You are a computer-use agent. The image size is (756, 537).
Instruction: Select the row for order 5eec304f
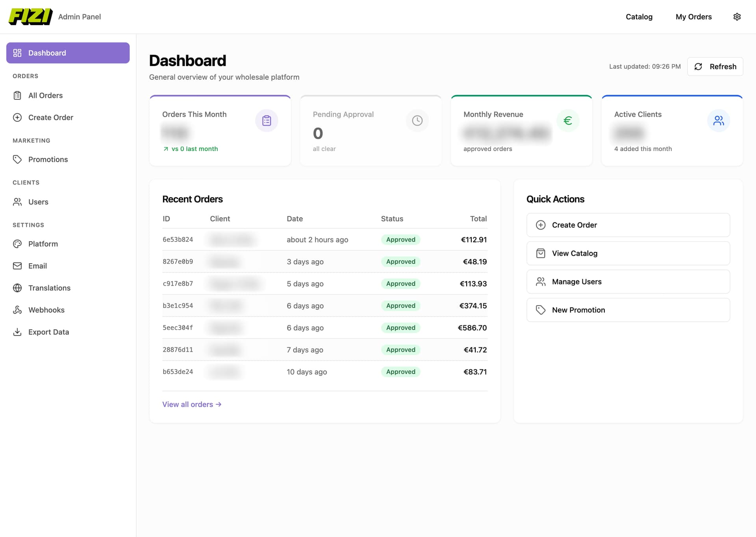click(x=324, y=327)
